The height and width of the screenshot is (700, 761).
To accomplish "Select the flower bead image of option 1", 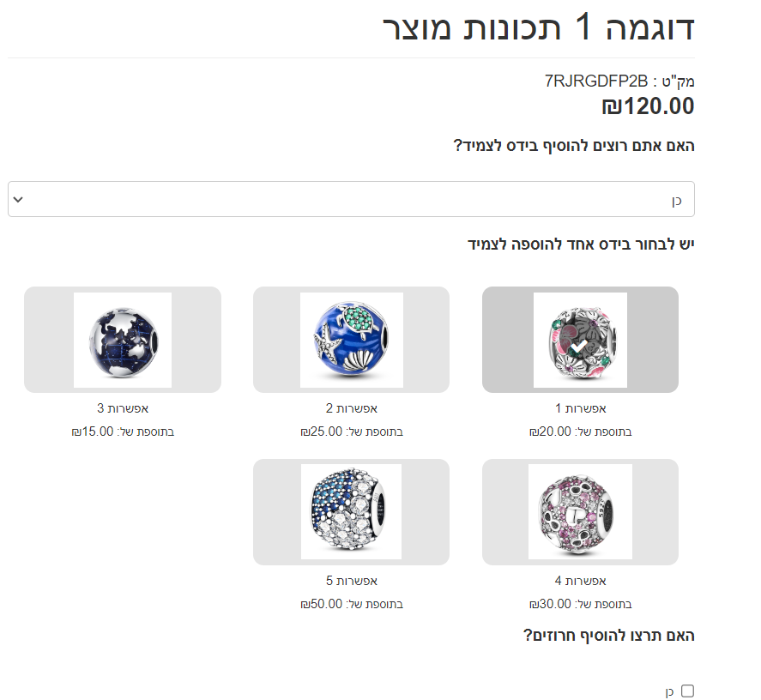I will 580,340.
